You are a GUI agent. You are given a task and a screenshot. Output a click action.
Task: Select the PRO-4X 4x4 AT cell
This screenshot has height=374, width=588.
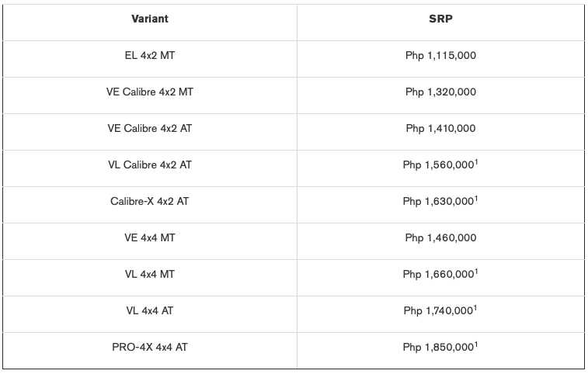coord(150,347)
